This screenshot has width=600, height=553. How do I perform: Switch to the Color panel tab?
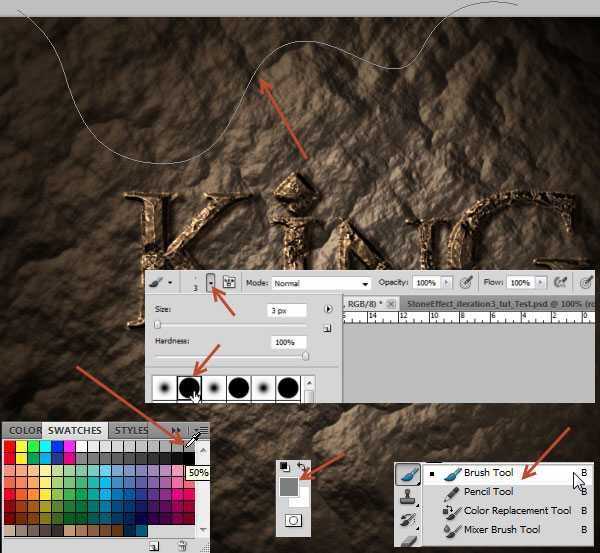25,431
